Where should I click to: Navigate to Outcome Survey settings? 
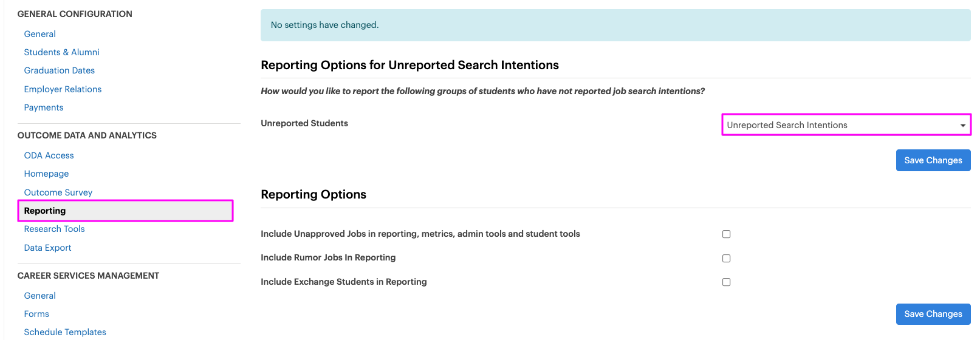point(58,192)
